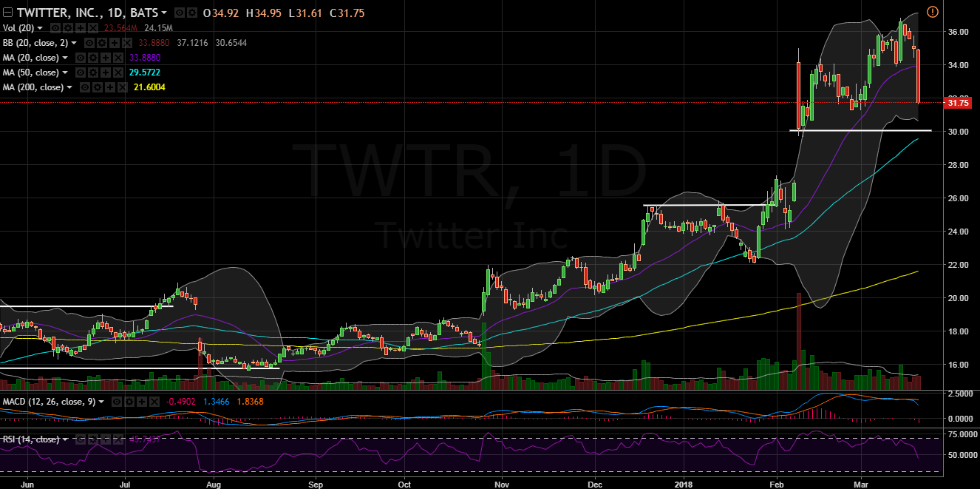Click the orange exclamation warning icon
This screenshot has height=489, width=980.
pyautogui.click(x=932, y=12)
